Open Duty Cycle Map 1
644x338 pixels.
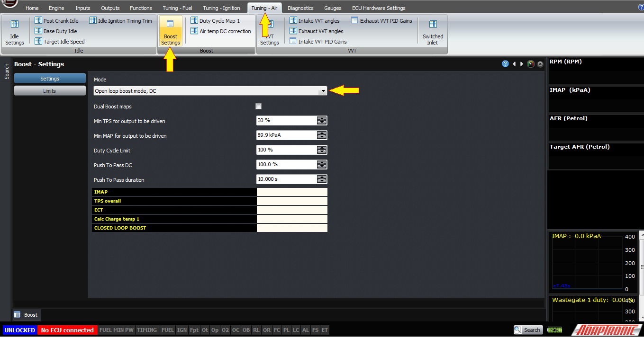click(x=215, y=21)
